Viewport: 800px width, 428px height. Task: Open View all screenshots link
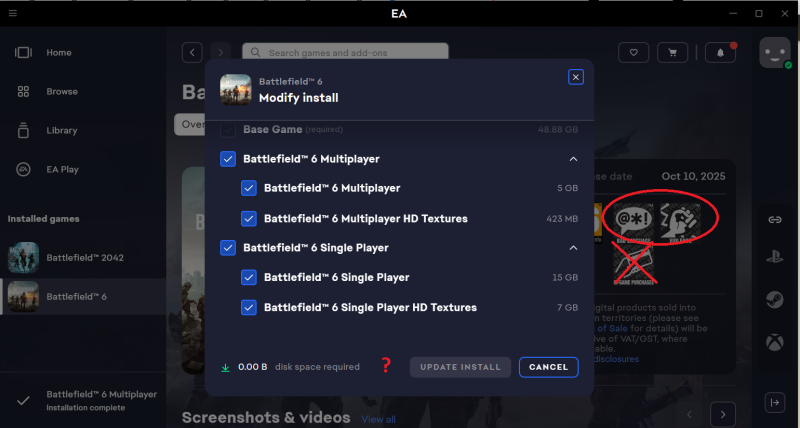click(379, 419)
